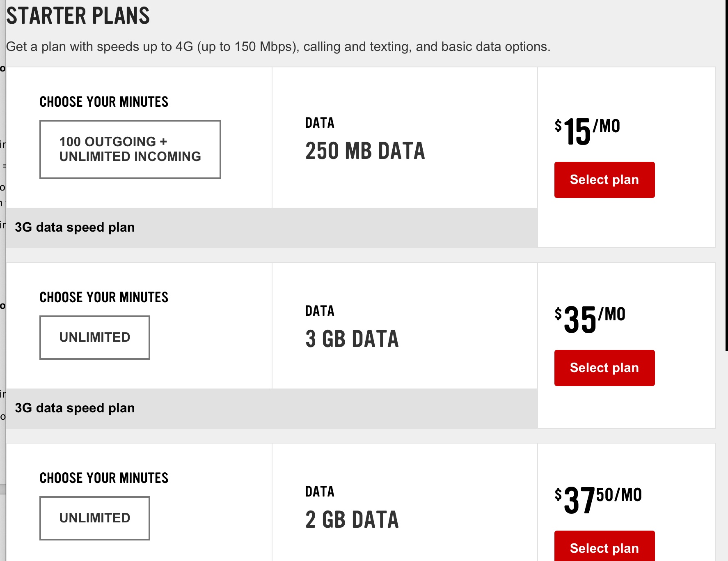Select the $15/mo plan button
The height and width of the screenshot is (561, 728).
tap(604, 180)
